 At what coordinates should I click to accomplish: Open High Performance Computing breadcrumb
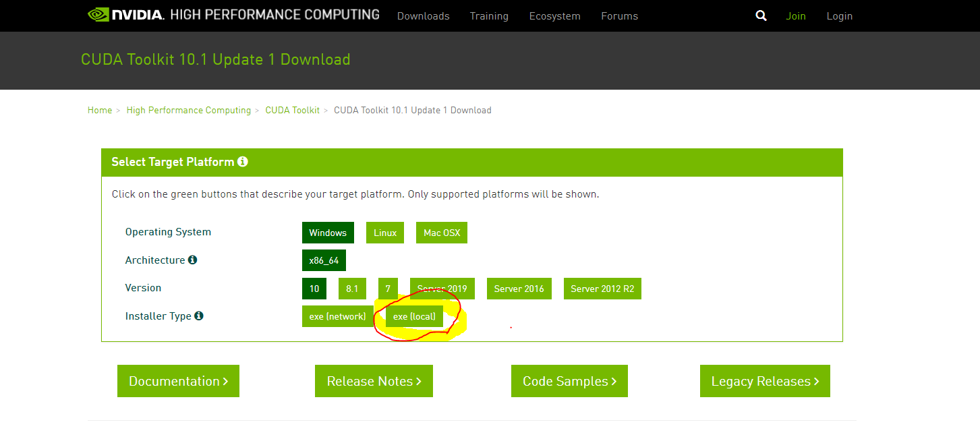point(189,110)
